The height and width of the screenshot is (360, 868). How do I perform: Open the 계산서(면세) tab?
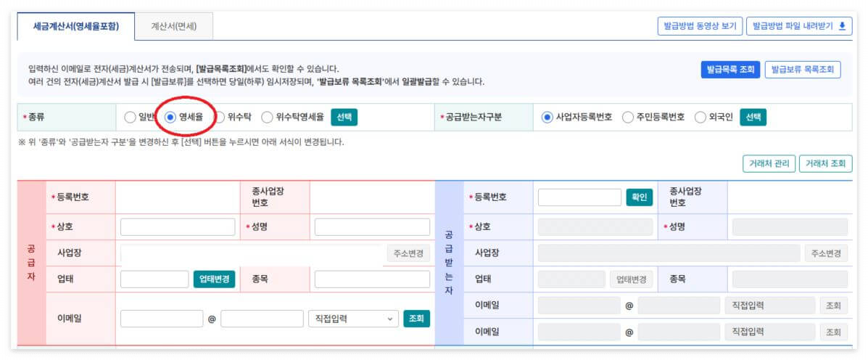174,26
